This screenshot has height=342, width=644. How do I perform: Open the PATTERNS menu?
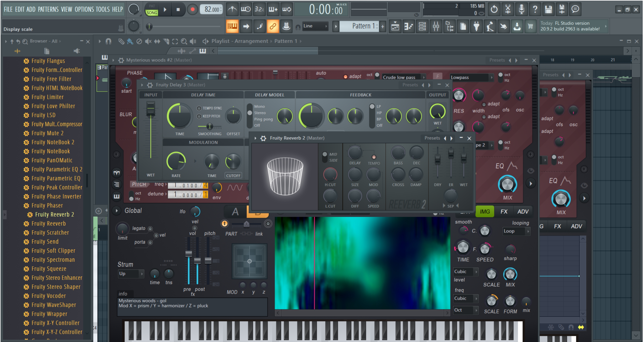point(48,9)
